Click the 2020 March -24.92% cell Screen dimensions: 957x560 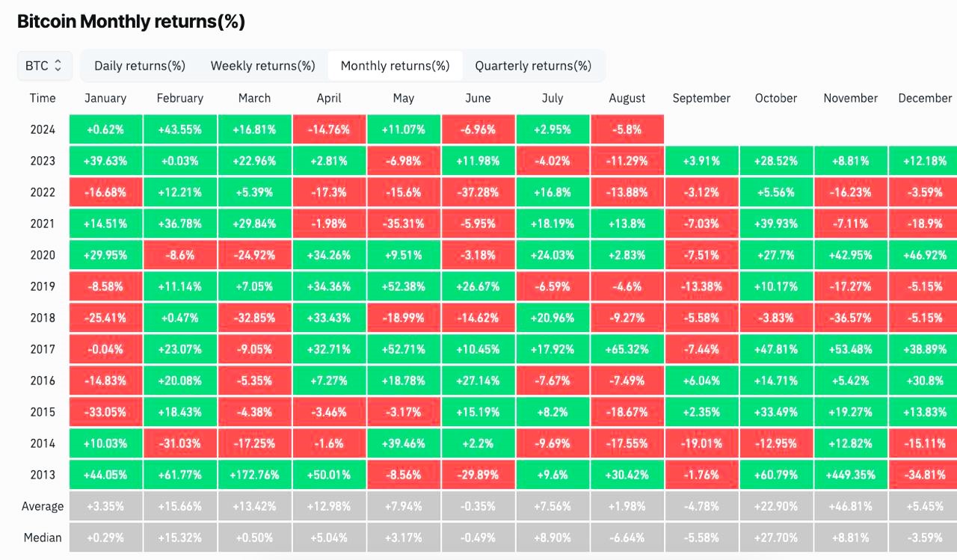(x=254, y=255)
